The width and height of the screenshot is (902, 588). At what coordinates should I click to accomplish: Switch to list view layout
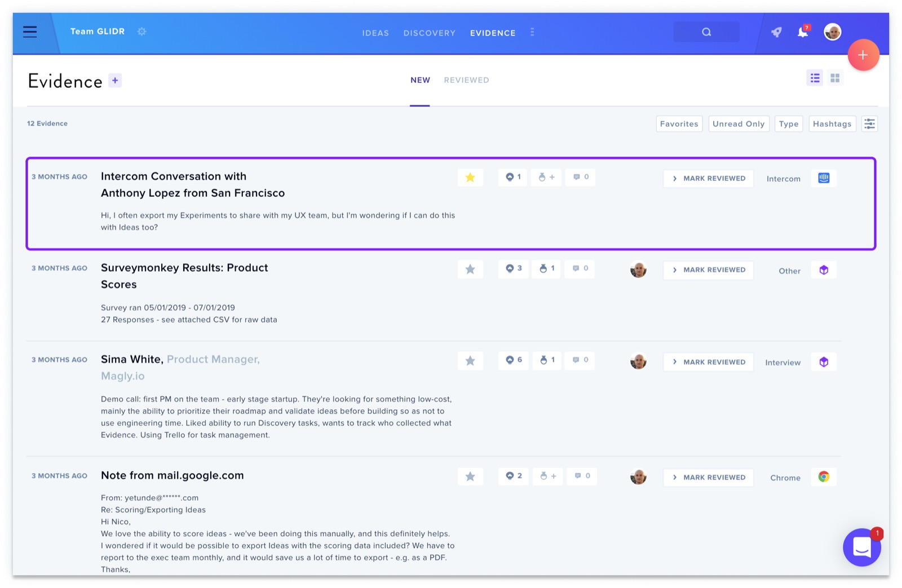click(x=815, y=78)
